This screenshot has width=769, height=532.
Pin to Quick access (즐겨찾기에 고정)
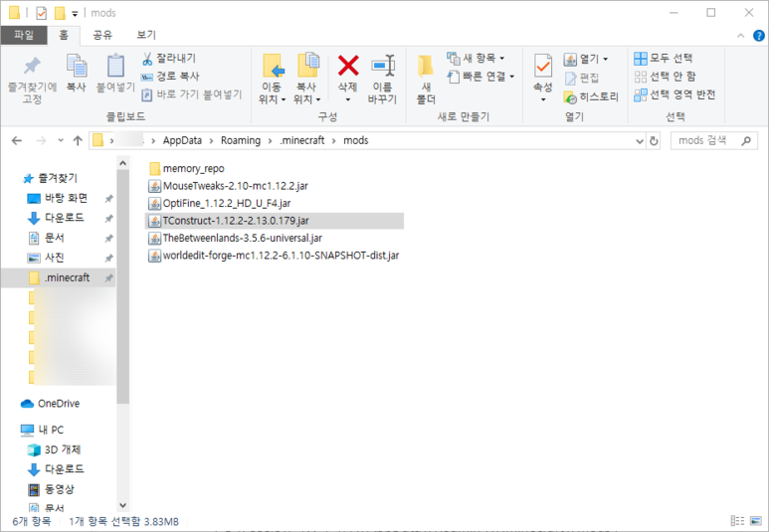coord(32,80)
